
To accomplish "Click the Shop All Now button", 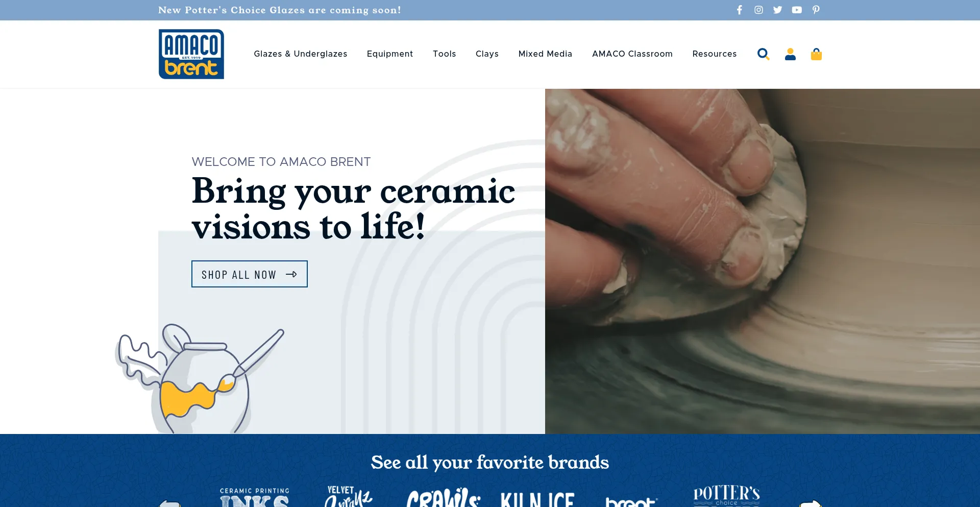I will [x=250, y=274].
